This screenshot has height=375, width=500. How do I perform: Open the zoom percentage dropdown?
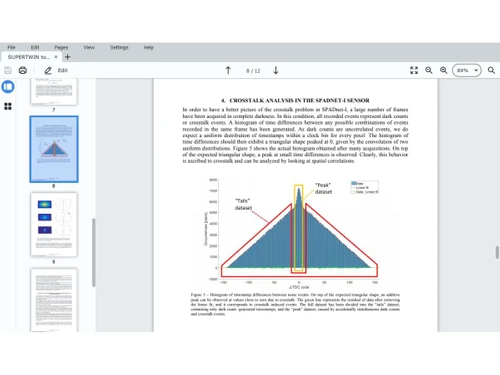pyautogui.click(x=467, y=70)
